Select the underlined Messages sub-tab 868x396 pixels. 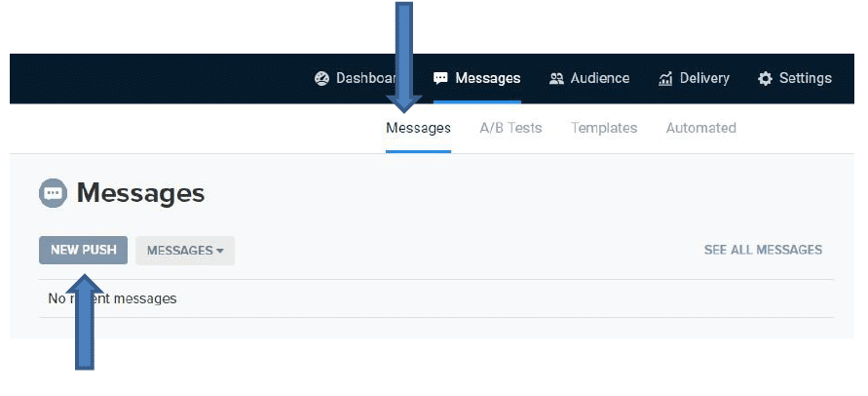pyautogui.click(x=418, y=128)
